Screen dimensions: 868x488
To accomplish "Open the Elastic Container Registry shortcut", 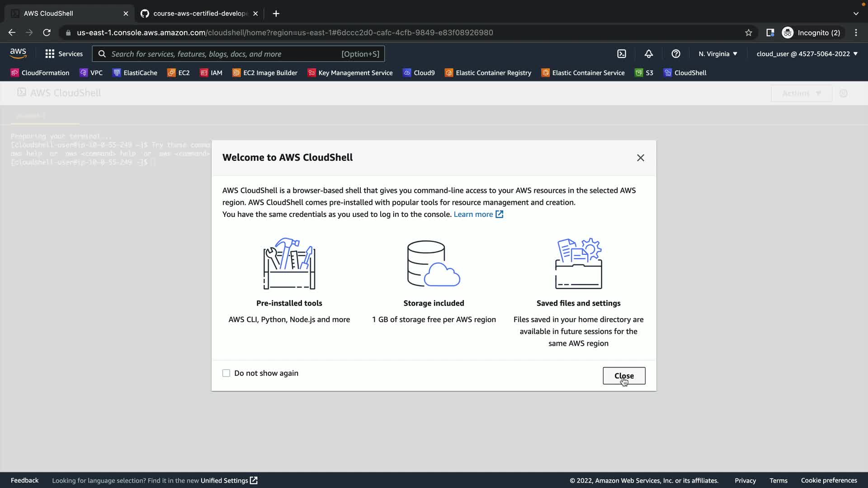I will coord(488,73).
